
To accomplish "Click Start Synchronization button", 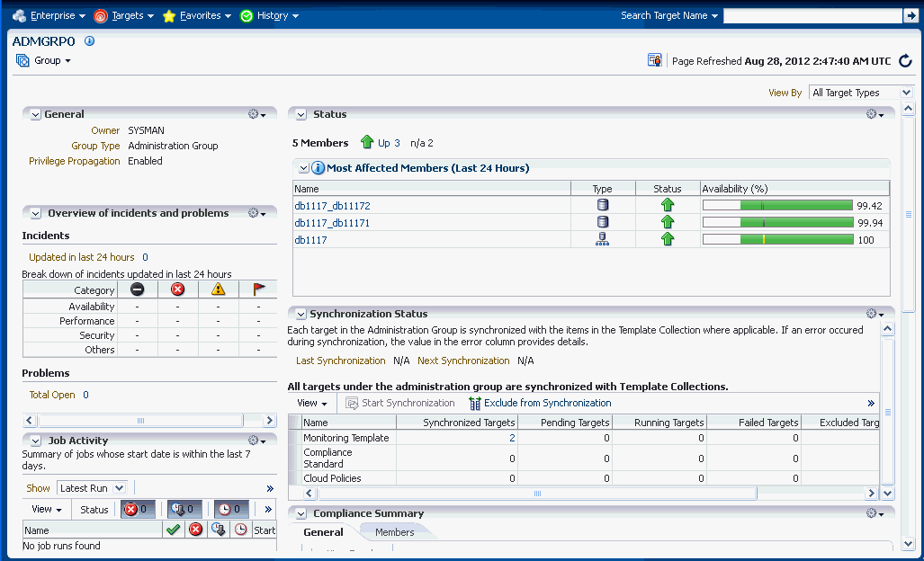I will click(400, 404).
